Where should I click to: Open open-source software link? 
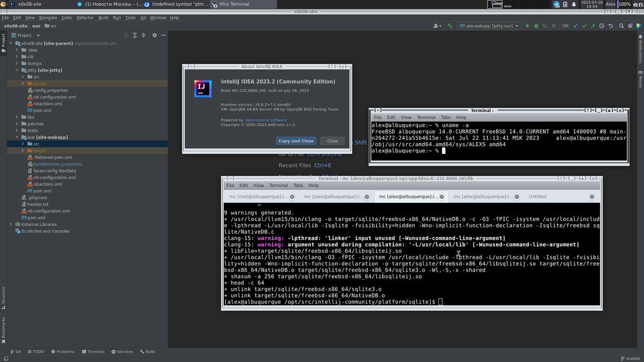coord(266,120)
